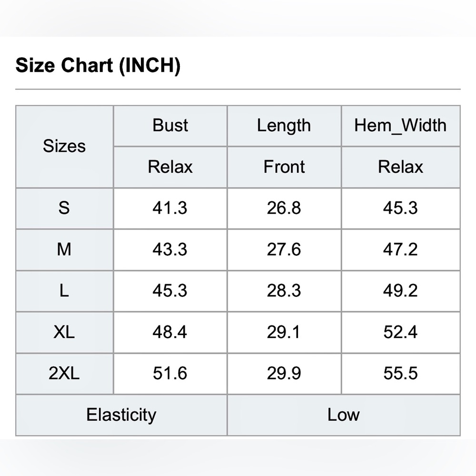The image size is (476, 476).
Task: Click the 2XL size row label
Action: click(x=64, y=373)
